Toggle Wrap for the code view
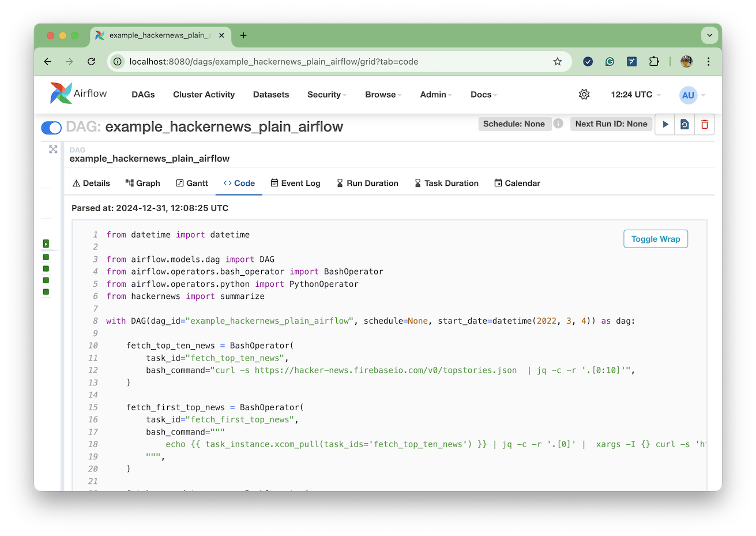 click(x=655, y=239)
